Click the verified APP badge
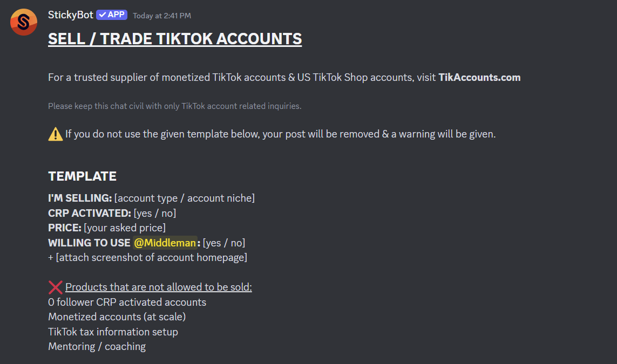 (x=112, y=15)
